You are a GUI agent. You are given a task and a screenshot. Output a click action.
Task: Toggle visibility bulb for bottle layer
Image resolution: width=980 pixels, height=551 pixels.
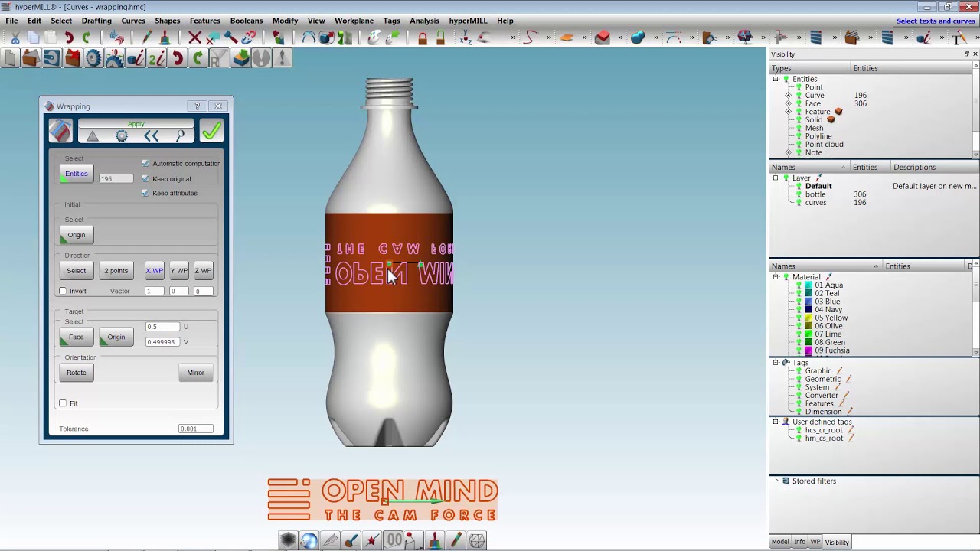pyautogui.click(x=799, y=194)
